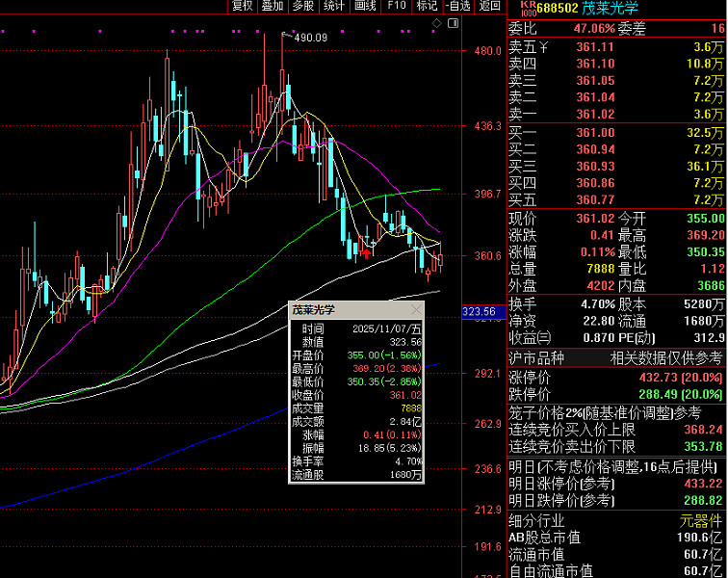Open the 叠加 overlay option

coord(273,6)
